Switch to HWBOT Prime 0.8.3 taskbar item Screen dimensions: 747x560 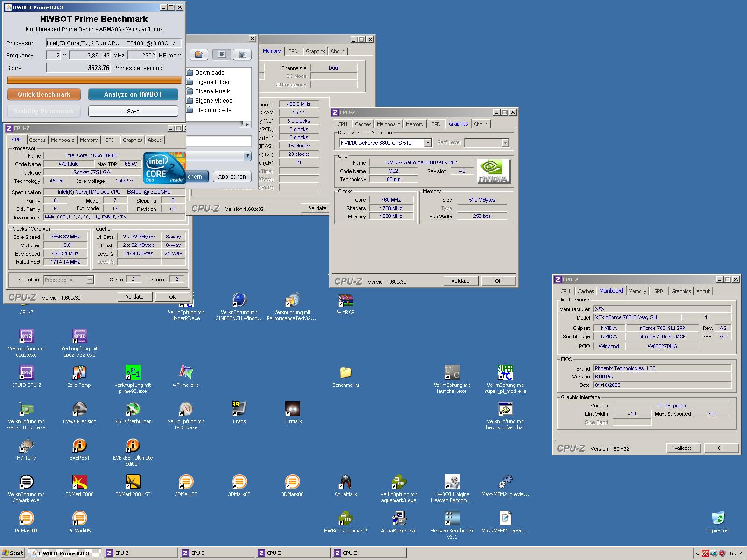(65, 553)
